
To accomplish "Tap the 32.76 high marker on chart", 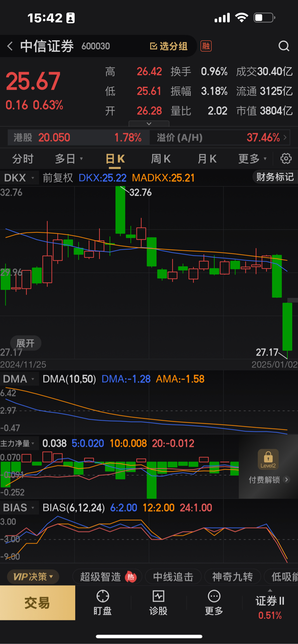I will point(140,193).
